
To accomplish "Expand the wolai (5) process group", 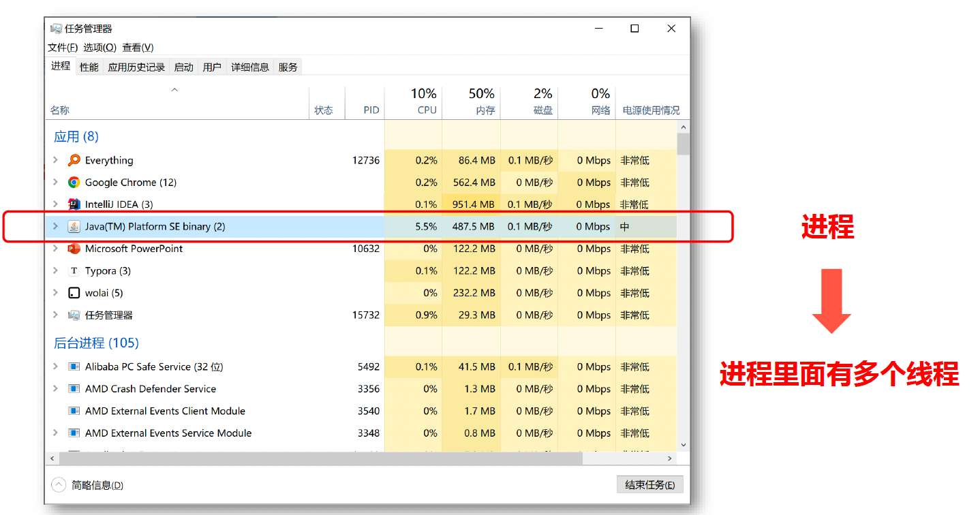I will [55, 293].
